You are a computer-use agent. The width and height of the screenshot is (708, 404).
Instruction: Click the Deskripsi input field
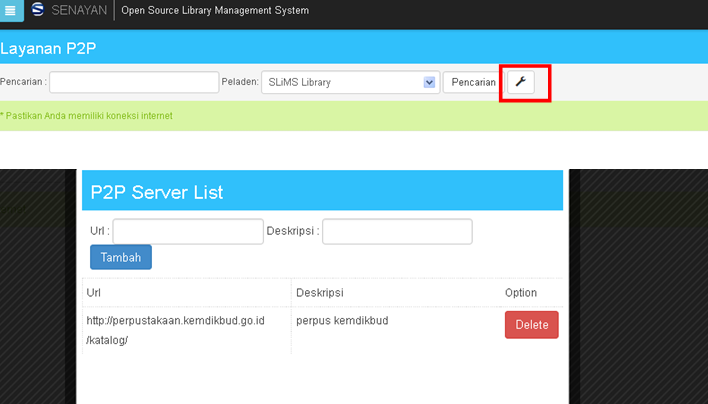397,231
